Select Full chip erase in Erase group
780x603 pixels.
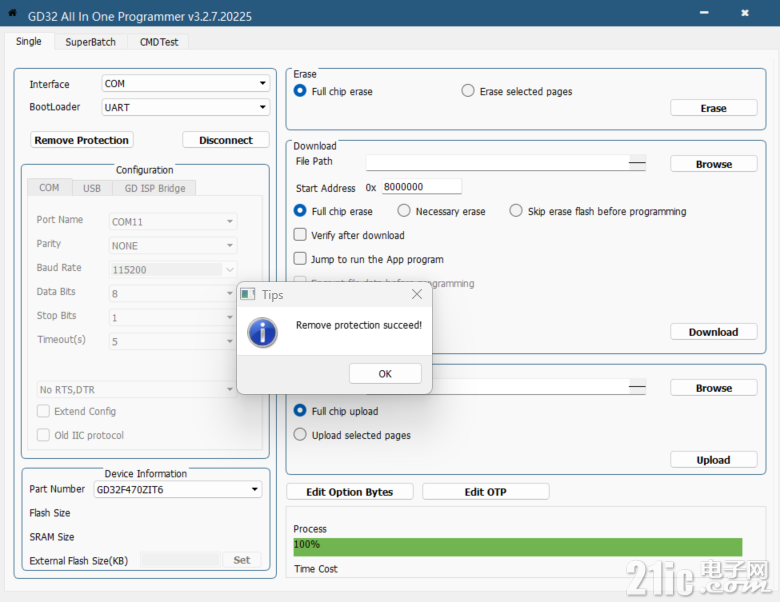(333, 92)
